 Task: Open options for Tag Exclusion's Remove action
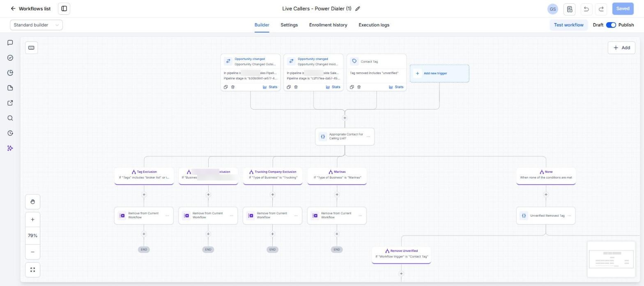[x=167, y=216]
